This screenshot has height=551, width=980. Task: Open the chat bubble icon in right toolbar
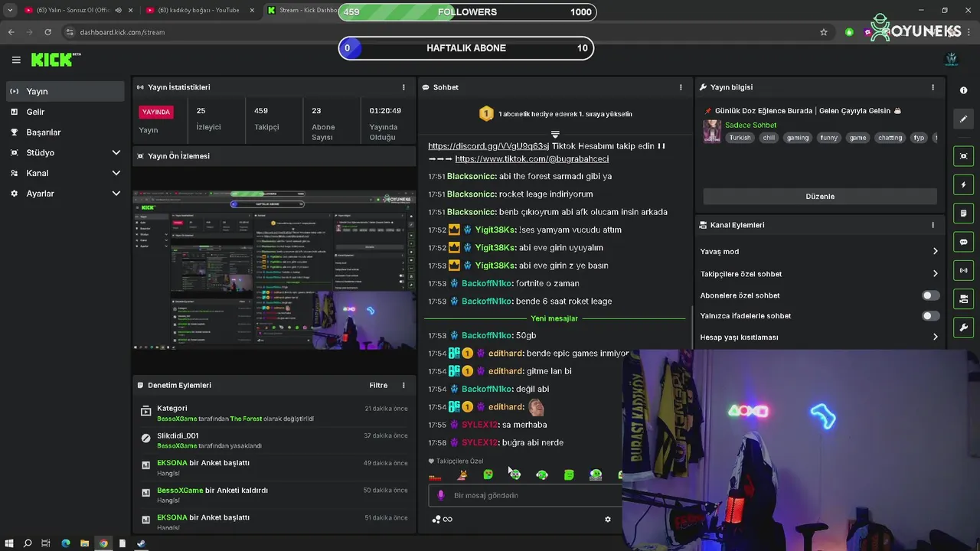pyautogui.click(x=963, y=242)
